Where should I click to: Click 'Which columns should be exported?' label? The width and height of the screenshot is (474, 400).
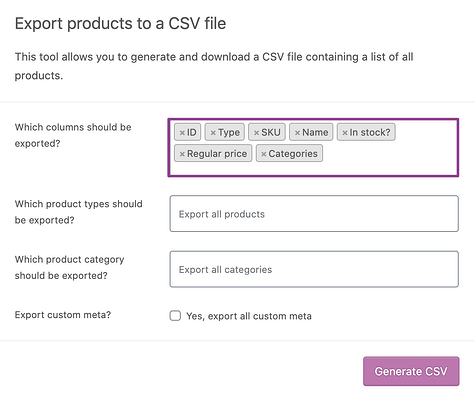(73, 135)
